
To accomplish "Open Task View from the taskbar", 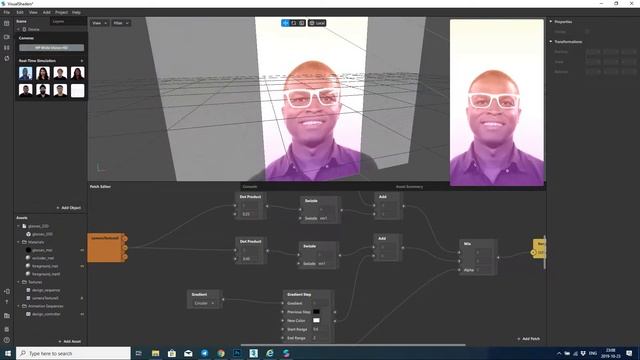I will [x=138, y=353].
